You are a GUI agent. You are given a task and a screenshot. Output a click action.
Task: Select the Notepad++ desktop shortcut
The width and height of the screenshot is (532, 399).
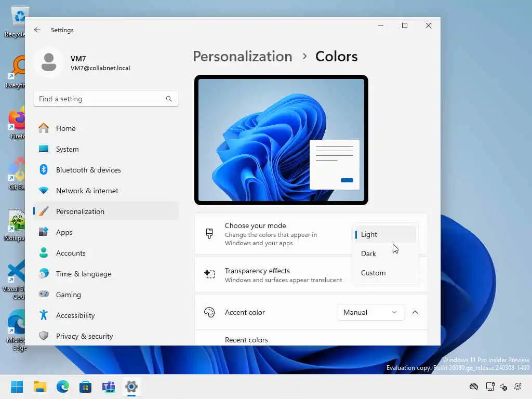click(x=14, y=225)
